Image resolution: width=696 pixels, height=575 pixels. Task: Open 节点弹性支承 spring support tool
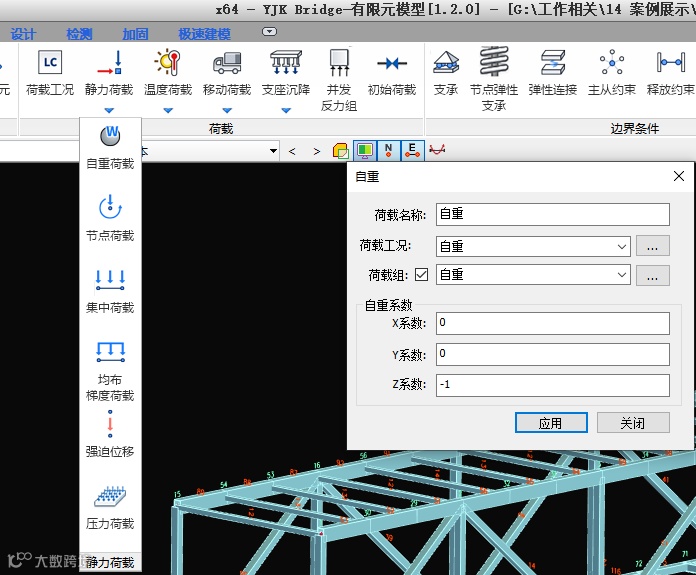click(494, 80)
